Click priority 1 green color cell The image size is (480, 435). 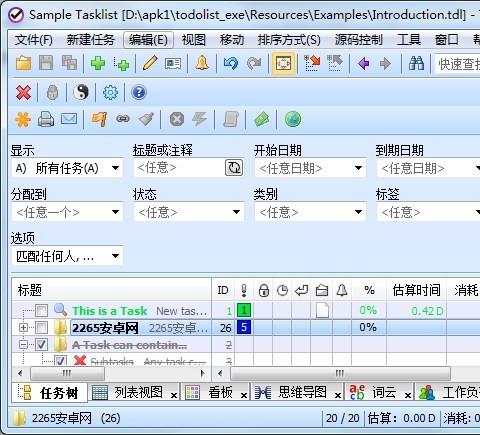244,310
